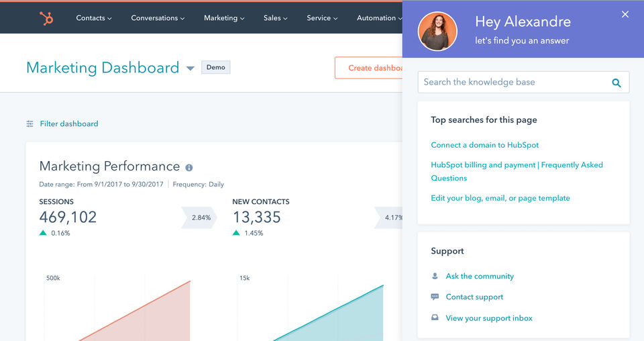644x341 pixels.
Task: Click the NEW CONTACTS metric label
Action: pos(261,202)
